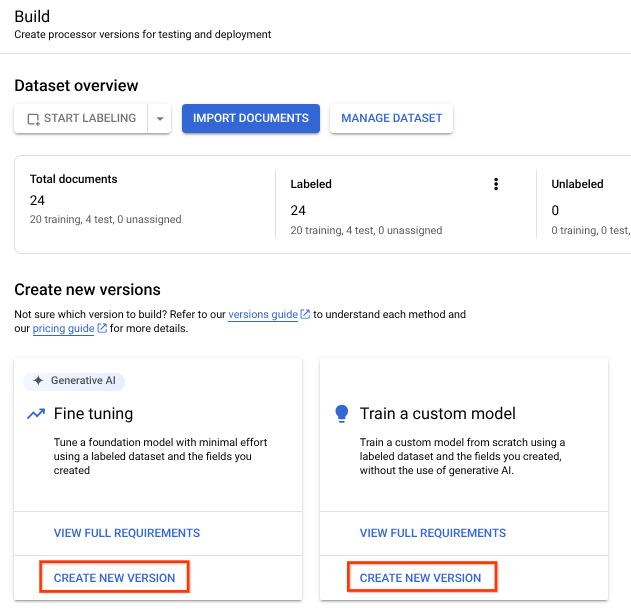Screen dimensions: 631x614
Task: Expand the dropdown arrow beside START LABELING
Action: [160, 119]
